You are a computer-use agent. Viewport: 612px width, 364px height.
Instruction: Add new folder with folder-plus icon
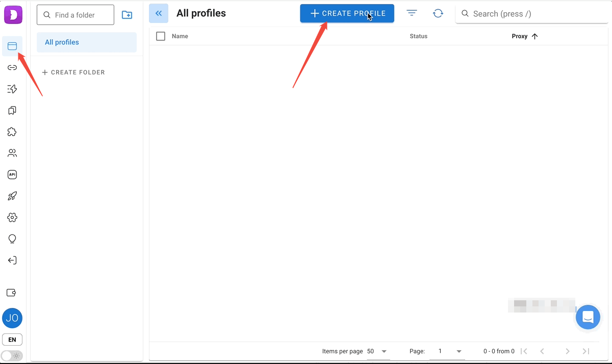pos(127,15)
